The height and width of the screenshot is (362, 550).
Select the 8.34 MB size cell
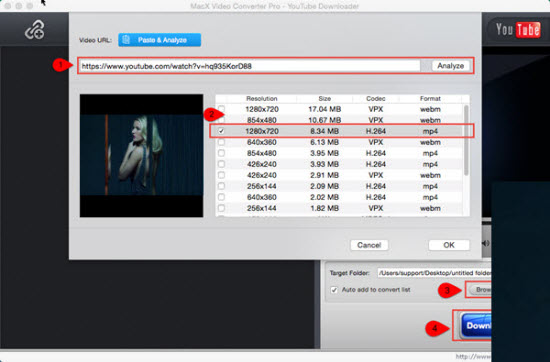(324, 131)
